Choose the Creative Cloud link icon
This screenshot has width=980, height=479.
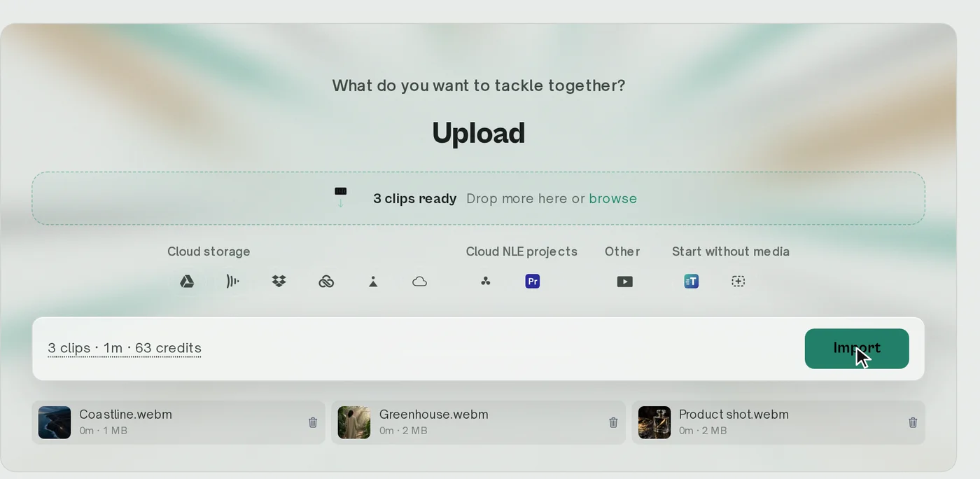pyautogui.click(x=326, y=282)
